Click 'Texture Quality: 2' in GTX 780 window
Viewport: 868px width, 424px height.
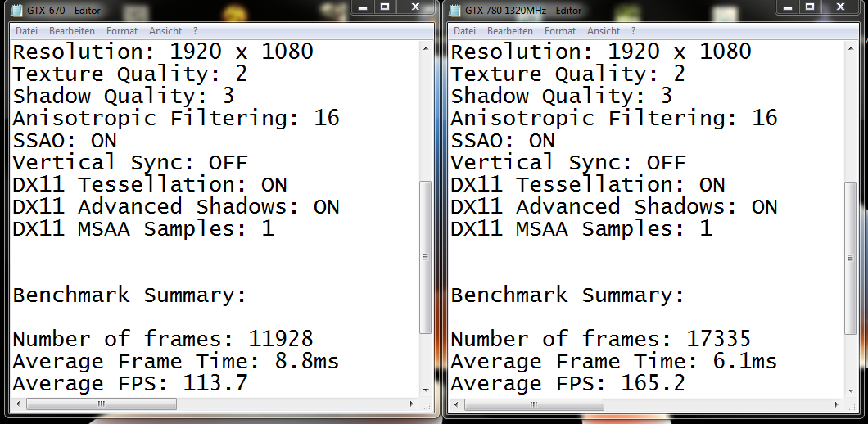point(567,74)
